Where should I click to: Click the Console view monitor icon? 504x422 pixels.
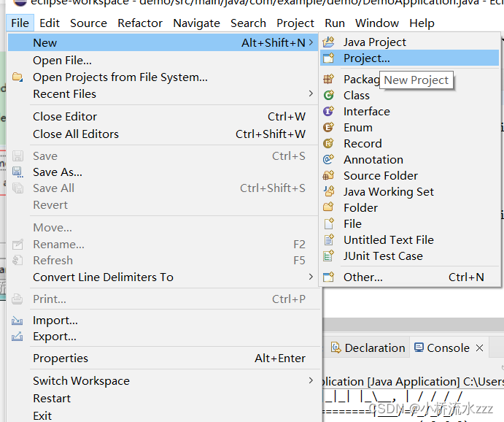419,348
